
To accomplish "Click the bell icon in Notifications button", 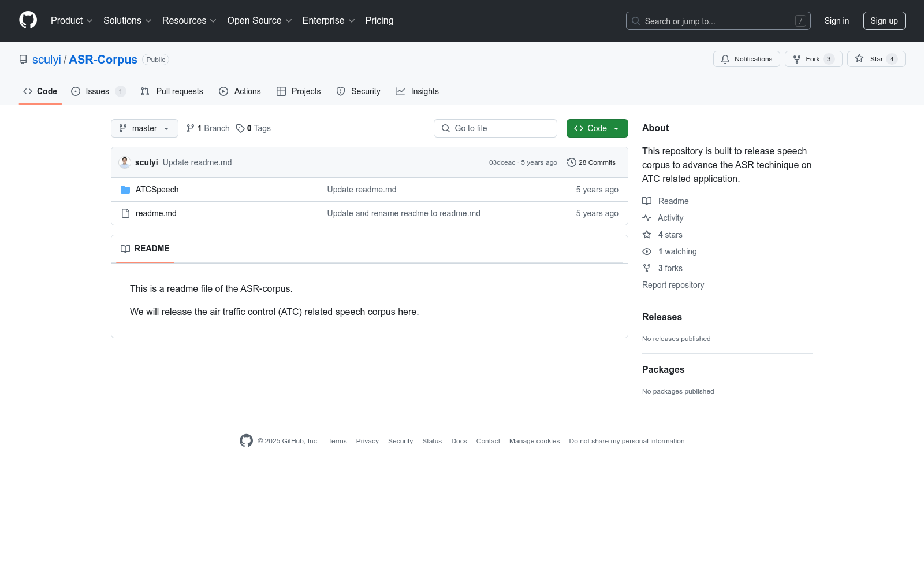I will 725,59.
